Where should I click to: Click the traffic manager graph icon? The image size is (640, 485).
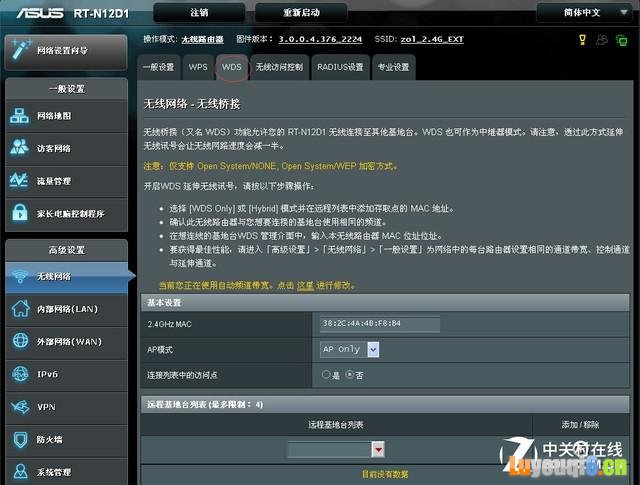[19, 180]
